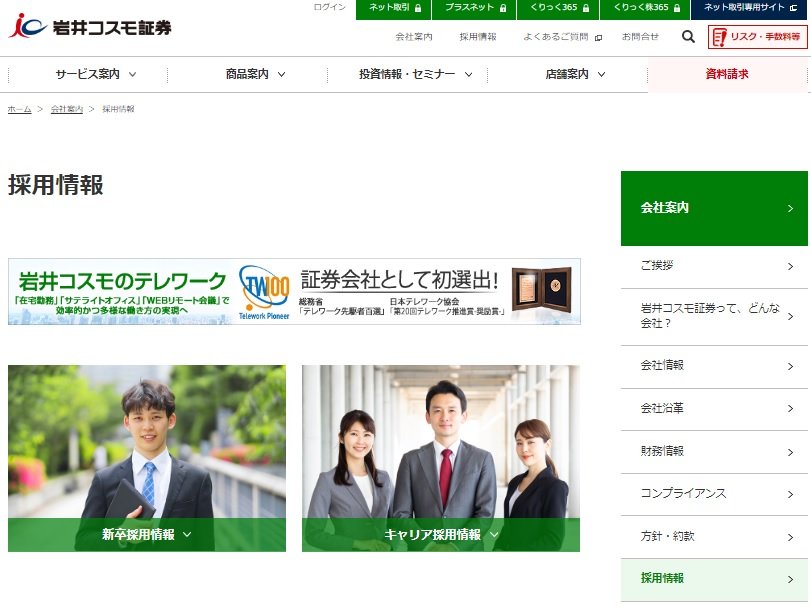Click the lock icon beside ネット取引
This screenshot has height=613, width=811.
[x=418, y=8]
